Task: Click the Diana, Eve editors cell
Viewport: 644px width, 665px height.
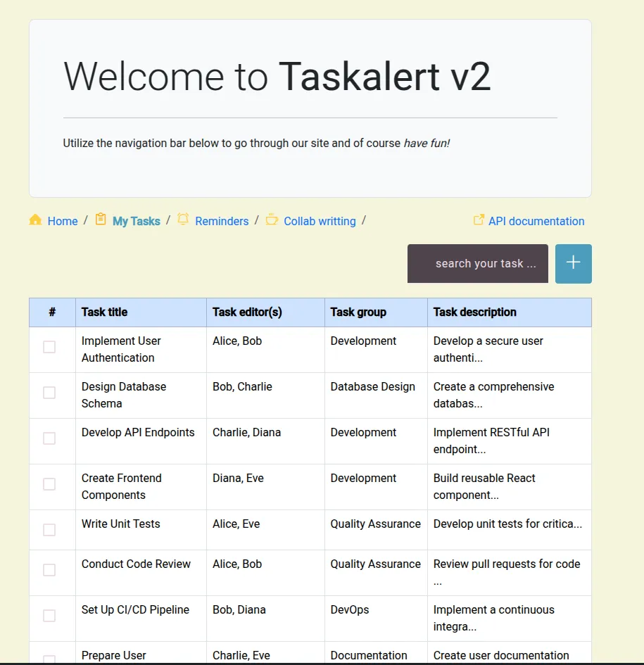Action: coord(265,487)
